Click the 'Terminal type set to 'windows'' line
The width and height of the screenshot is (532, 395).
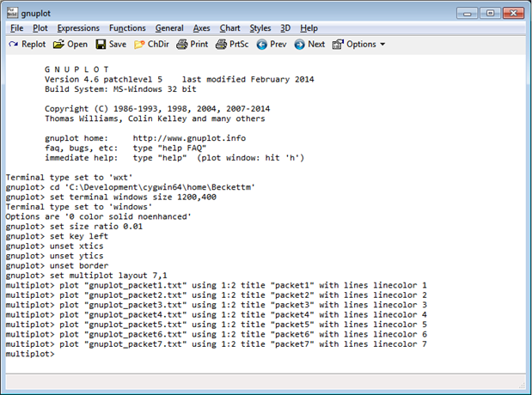[x=79, y=207]
